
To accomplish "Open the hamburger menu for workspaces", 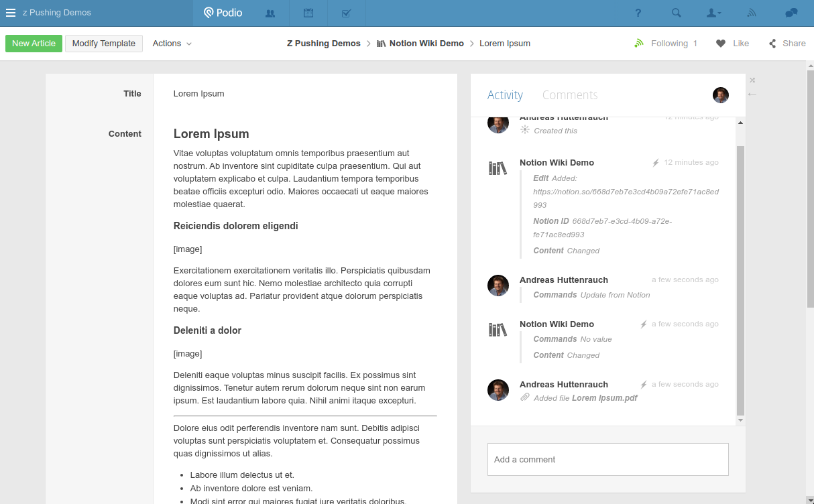I will tap(11, 13).
